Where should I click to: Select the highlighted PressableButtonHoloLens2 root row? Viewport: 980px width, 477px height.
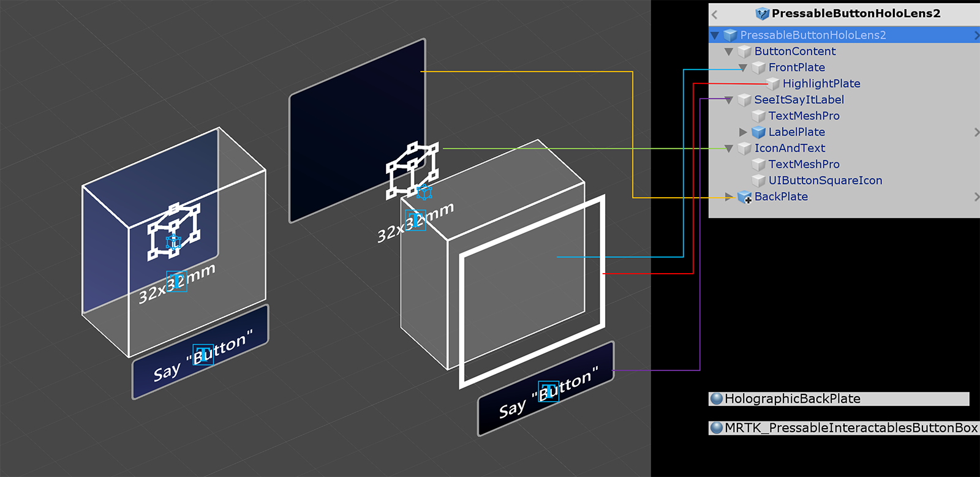point(844,35)
